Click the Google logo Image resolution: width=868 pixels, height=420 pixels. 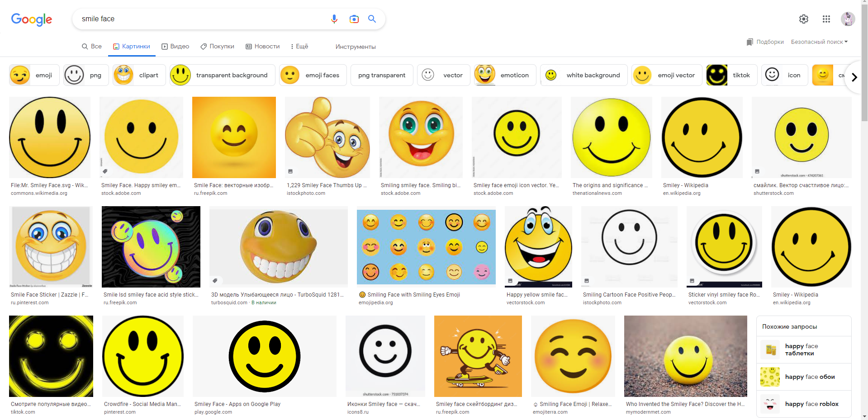[x=32, y=19]
